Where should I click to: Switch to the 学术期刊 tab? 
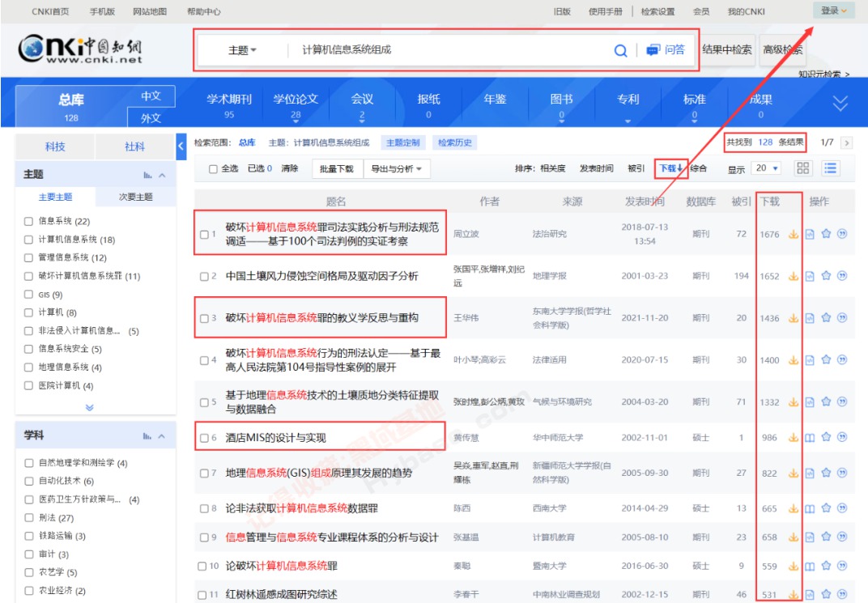pyautogui.click(x=229, y=105)
